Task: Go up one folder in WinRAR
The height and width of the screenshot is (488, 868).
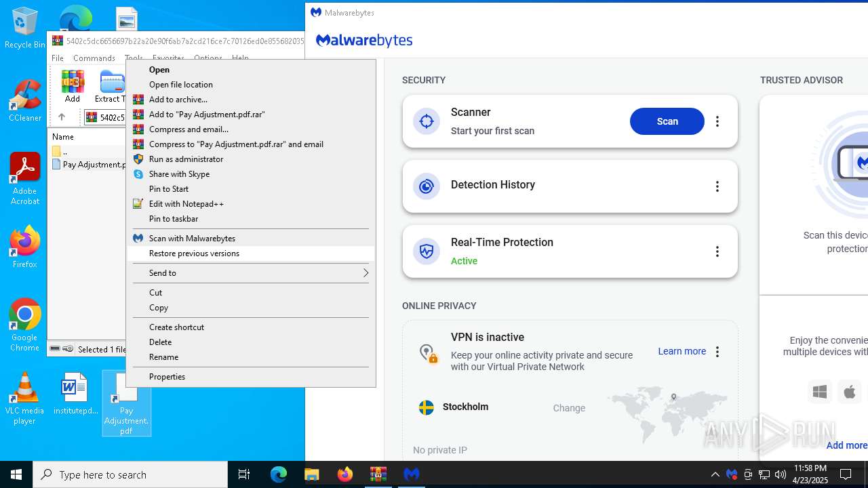Action: (61, 117)
